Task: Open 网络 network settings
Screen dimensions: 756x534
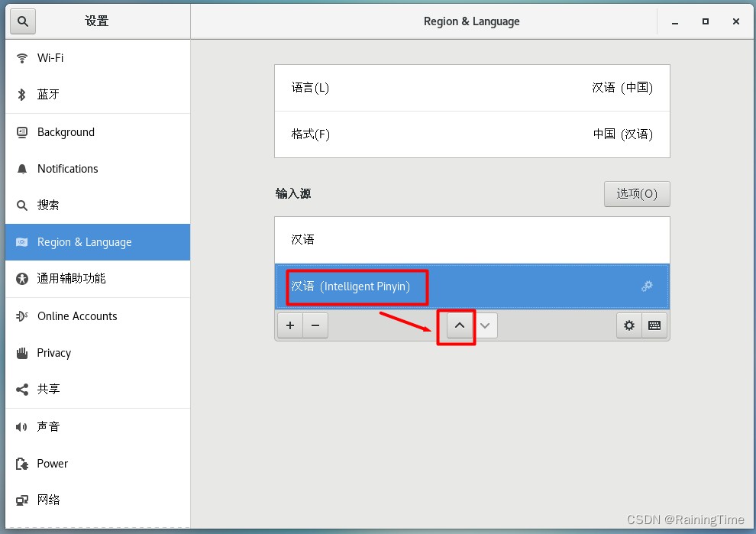Action: click(x=98, y=500)
